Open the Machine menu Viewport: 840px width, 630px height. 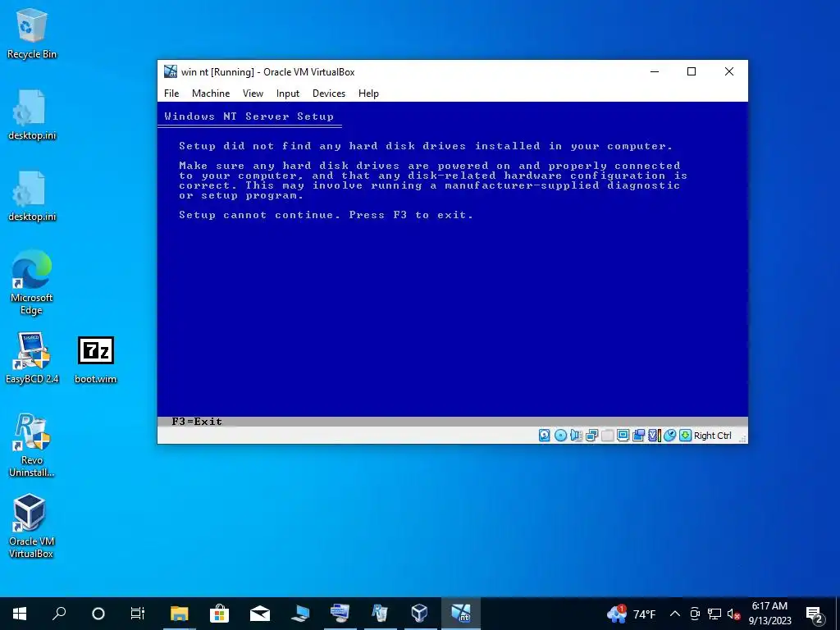(211, 94)
